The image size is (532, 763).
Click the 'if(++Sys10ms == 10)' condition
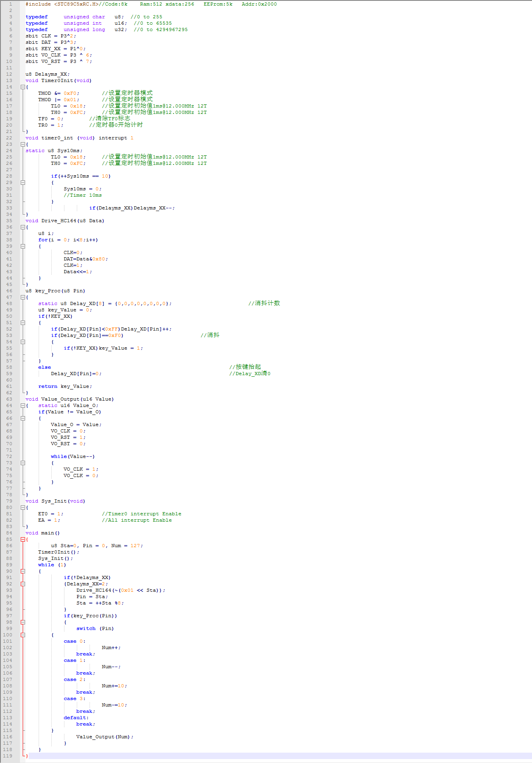(81, 176)
